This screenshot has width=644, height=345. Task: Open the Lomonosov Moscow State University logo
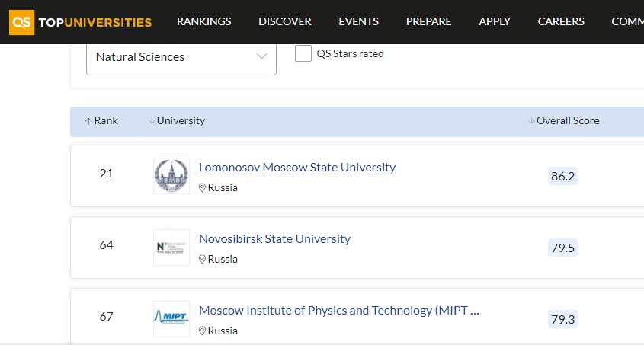click(171, 176)
